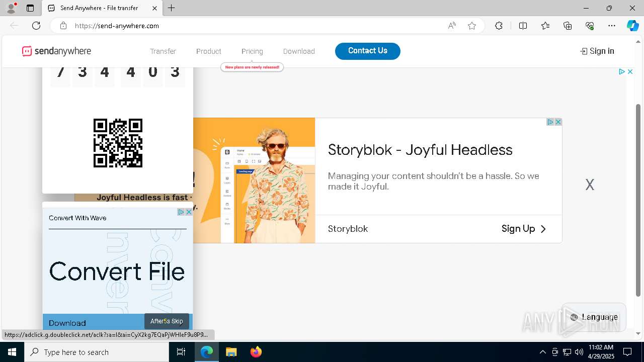Viewport: 644px width, 362px height.
Task: Open the Pricing menu item
Action: click(252, 51)
